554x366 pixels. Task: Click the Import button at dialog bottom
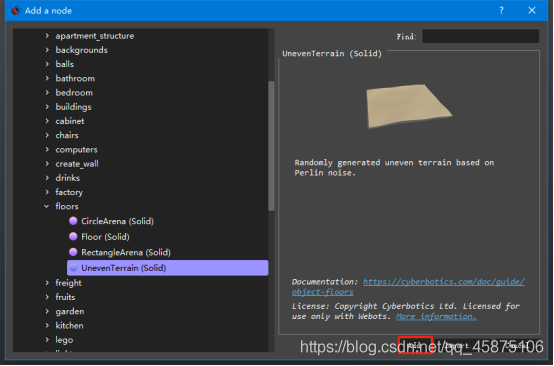[456, 345]
